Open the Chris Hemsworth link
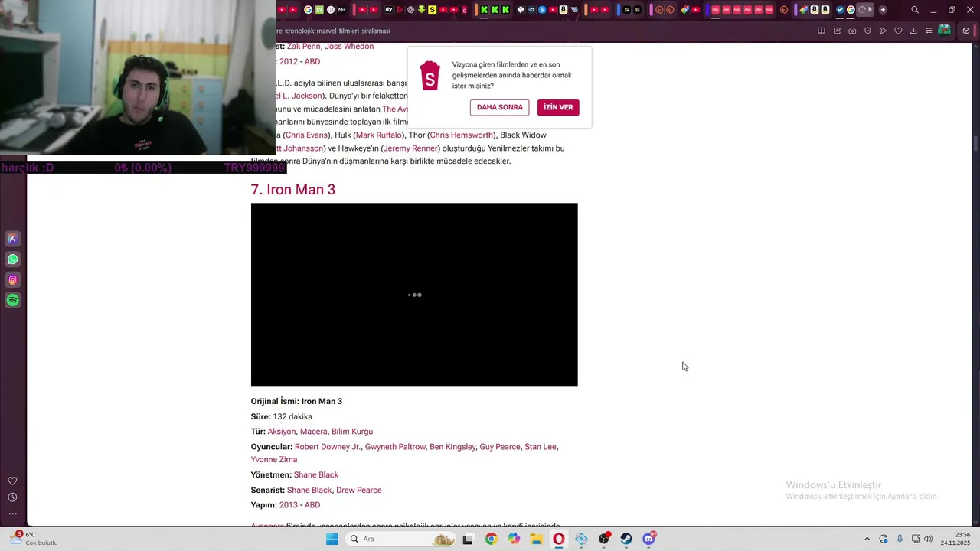 (x=462, y=135)
